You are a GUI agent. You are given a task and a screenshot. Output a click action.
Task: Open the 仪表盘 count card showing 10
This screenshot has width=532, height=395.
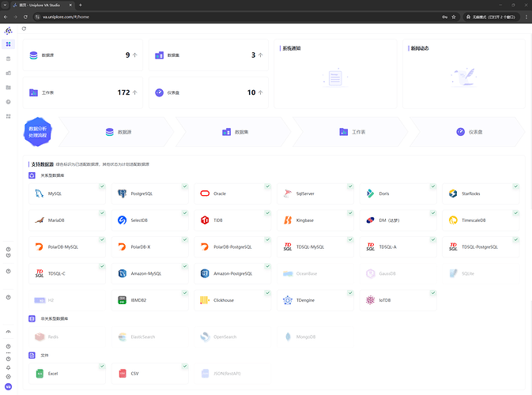209,92
